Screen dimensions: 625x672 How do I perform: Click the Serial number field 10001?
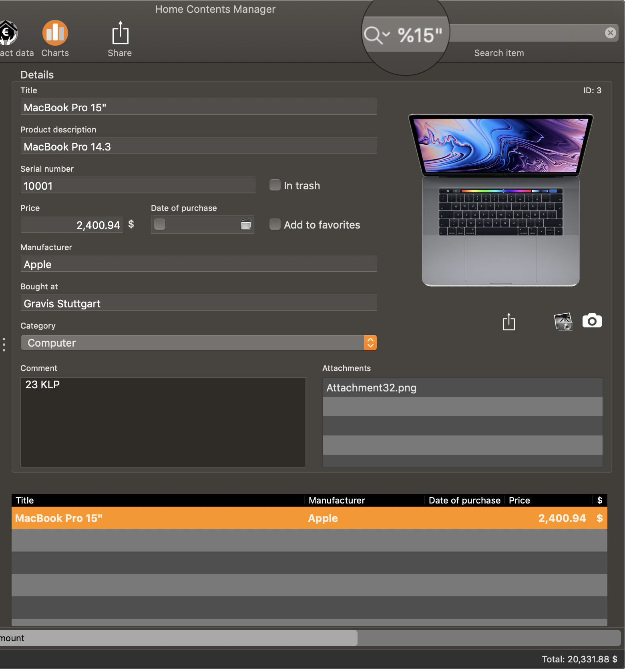point(138,186)
